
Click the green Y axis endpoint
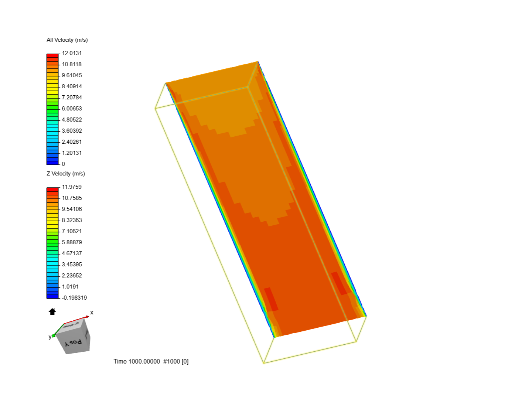[x=54, y=335]
